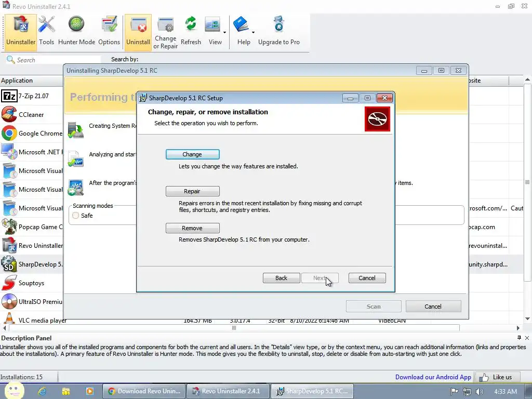Open Internet Explorer from the taskbar
Viewport: 532px width, 399px height.
coord(43,391)
